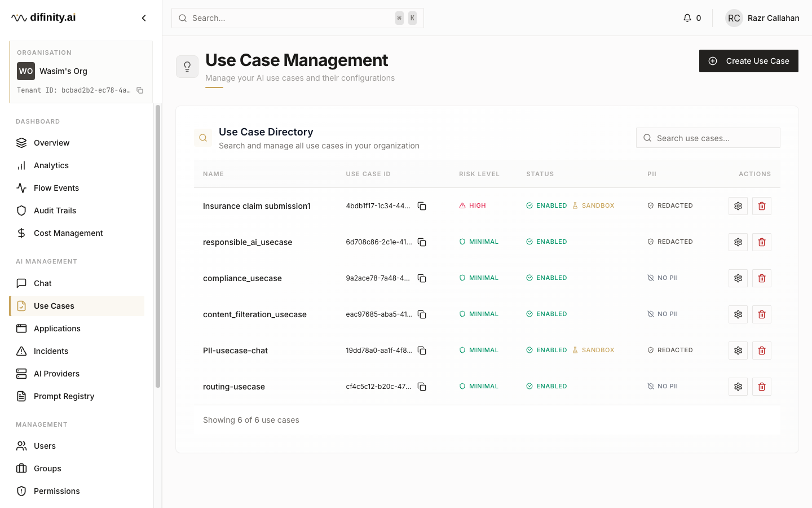Image resolution: width=812 pixels, height=508 pixels.
Task: Click the Search use cases field
Action: pyautogui.click(x=708, y=138)
